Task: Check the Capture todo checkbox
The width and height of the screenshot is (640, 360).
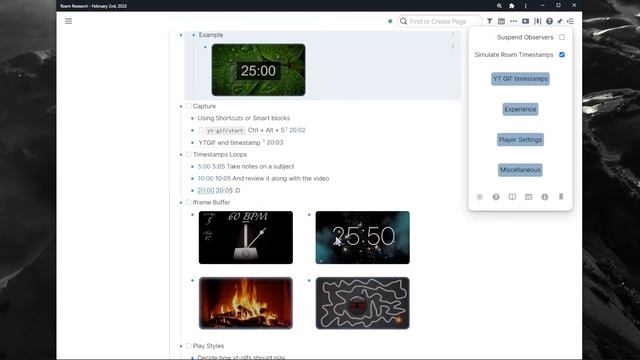Action: (189, 106)
